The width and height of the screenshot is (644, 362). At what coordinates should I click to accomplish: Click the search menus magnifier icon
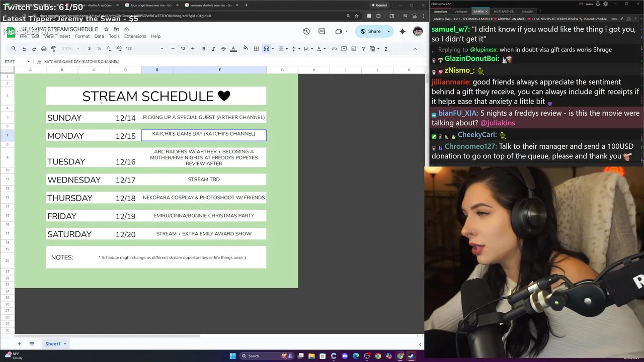[14, 49]
